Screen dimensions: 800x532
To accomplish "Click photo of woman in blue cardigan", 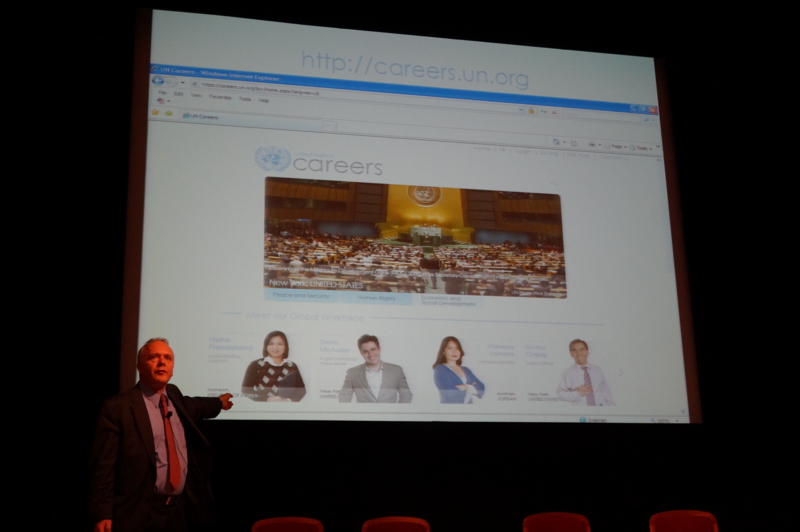I will pos(457,370).
